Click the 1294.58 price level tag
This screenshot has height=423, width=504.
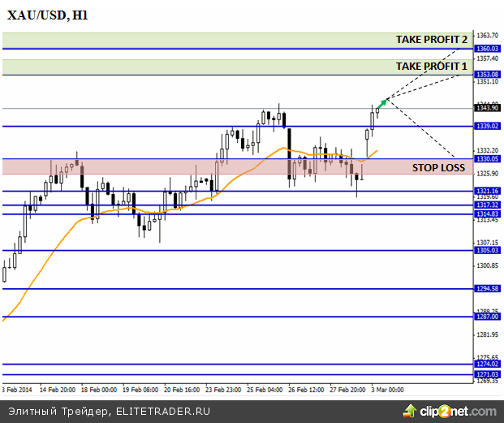488,288
